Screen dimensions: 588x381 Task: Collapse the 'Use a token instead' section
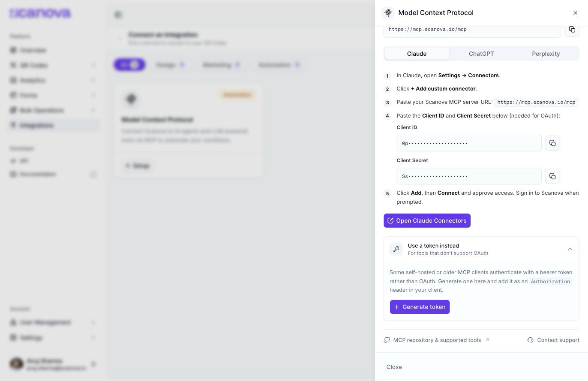coord(570,249)
